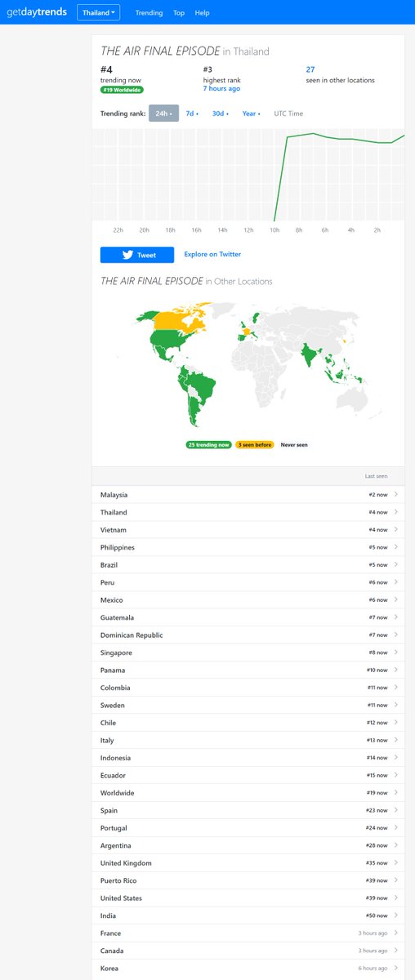Open the Philippines row
The height and width of the screenshot is (980, 415).
click(248, 547)
